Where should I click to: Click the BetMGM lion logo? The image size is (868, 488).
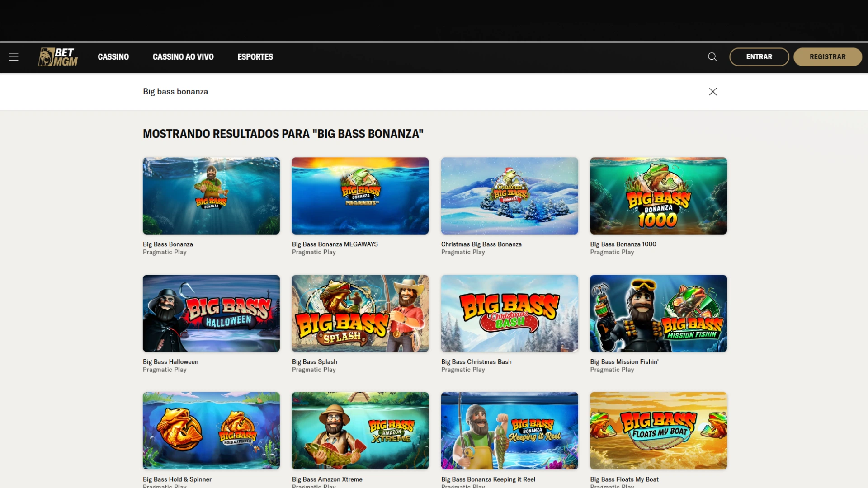tap(58, 57)
